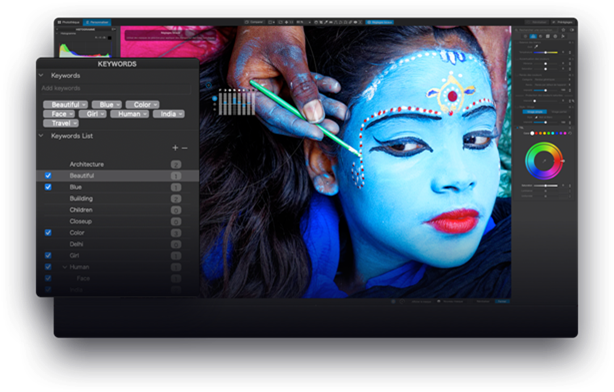Image resolution: width=614 pixels, height=392 pixels.
Task: Open the Blue keyword tag dropdown
Action: point(118,105)
